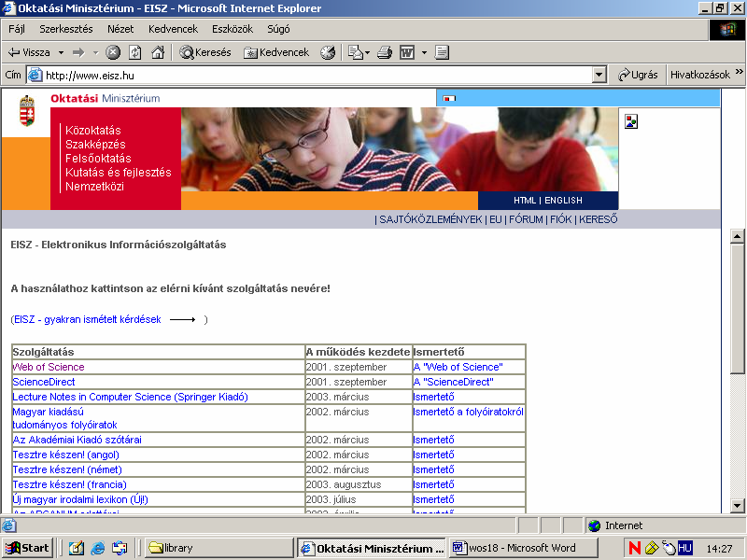This screenshot has height=560, width=747.
Task: Open the Kedvencek menu
Action: [173, 29]
